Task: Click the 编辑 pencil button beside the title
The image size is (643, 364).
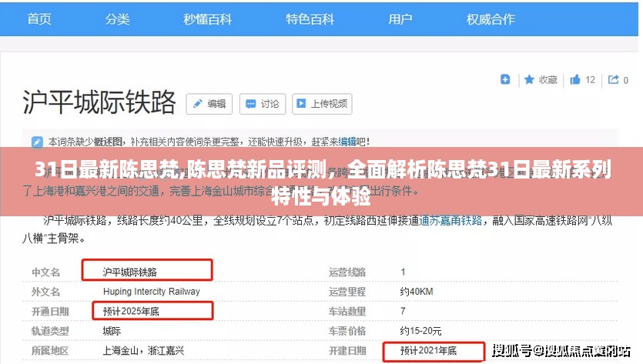Action: click(x=208, y=103)
